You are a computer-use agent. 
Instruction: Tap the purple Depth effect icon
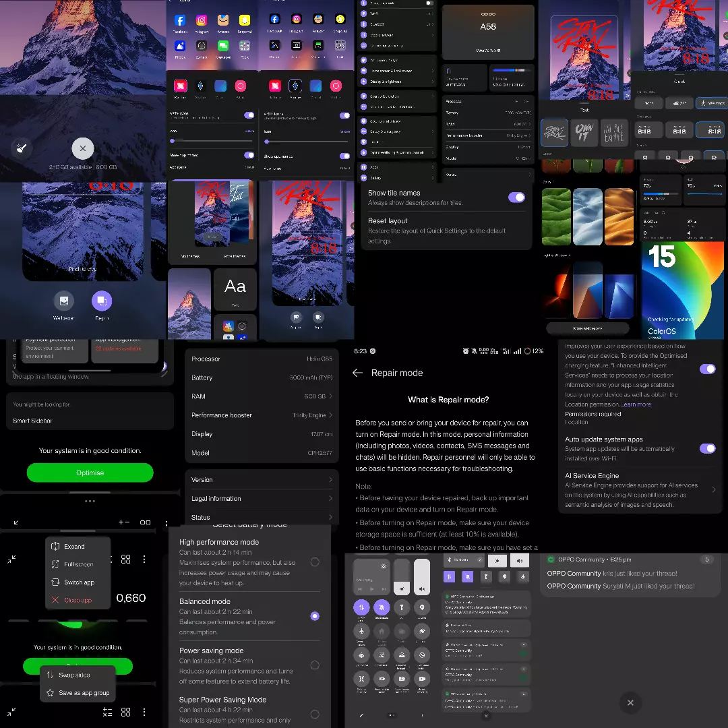102,301
